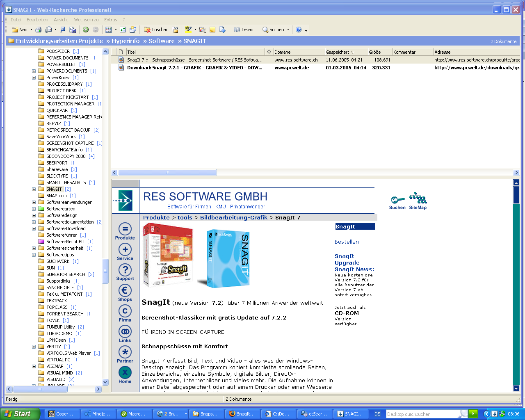Click the print icon in the toolbar

click(38, 30)
